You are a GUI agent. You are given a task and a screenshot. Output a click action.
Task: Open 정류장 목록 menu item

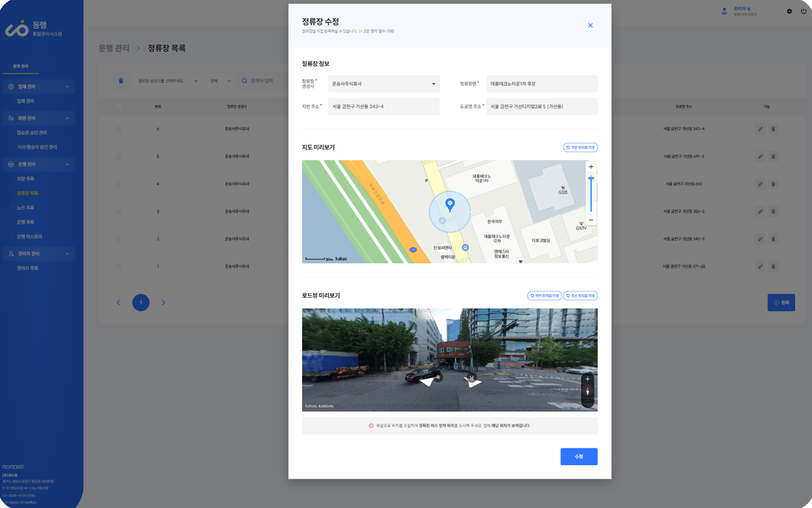(27, 193)
